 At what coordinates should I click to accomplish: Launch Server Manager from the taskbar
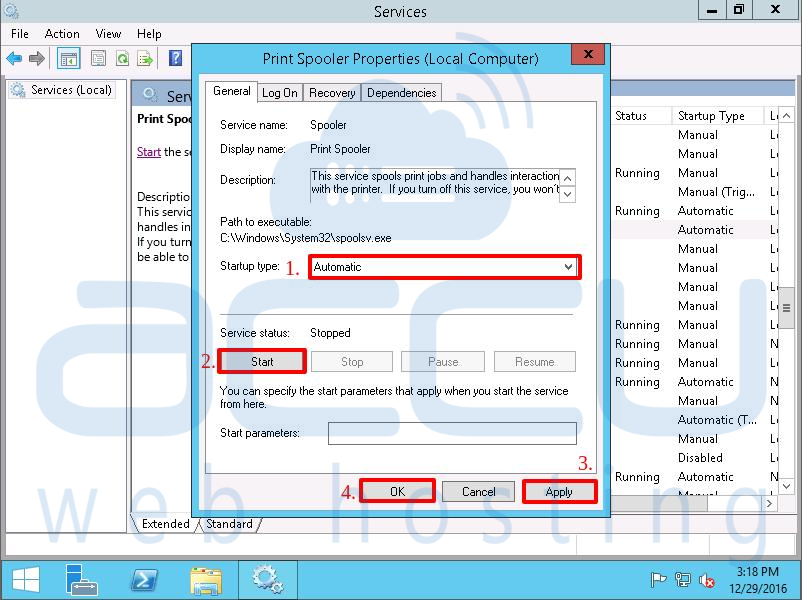click(81, 580)
